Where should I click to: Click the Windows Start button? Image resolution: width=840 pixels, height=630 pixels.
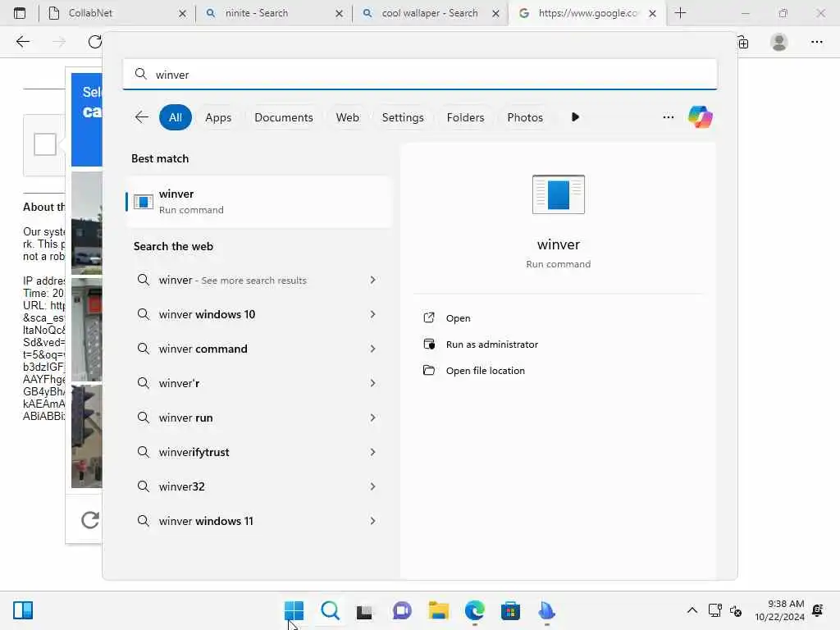[x=294, y=610]
